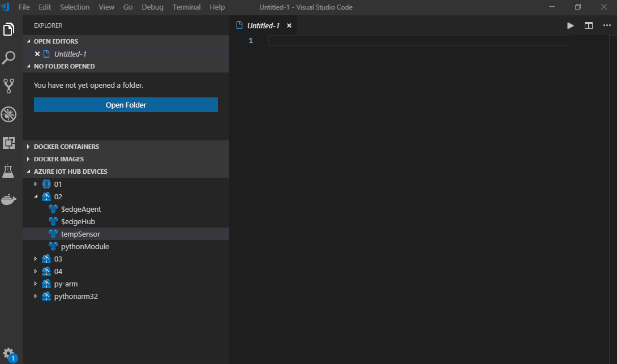Image resolution: width=617 pixels, height=364 pixels.
Task: Split the editor with the split icon
Action: (589, 25)
